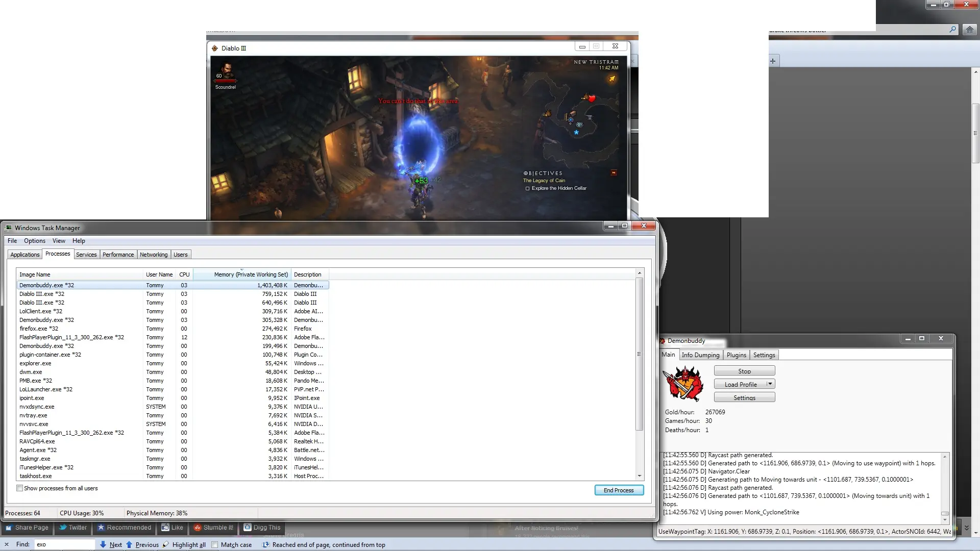Check Show processes from all users
Screen dimensions: 980x551
19,488
